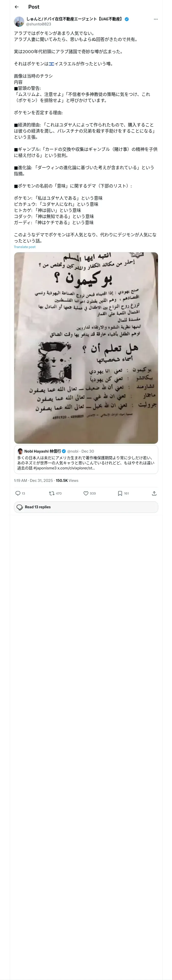Click the author's profile avatar
Viewport: 172px width, 980px height.
pos(19,21)
